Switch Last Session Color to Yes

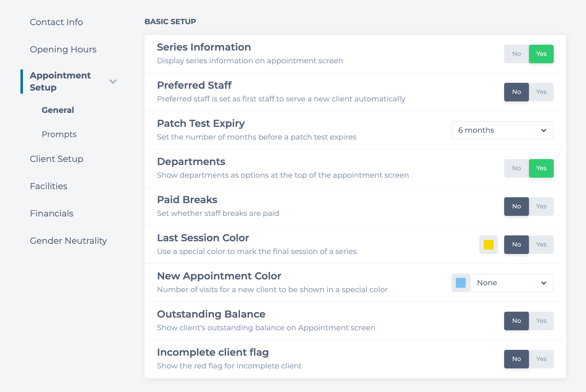pyautogui.click(x=541, y=245)
